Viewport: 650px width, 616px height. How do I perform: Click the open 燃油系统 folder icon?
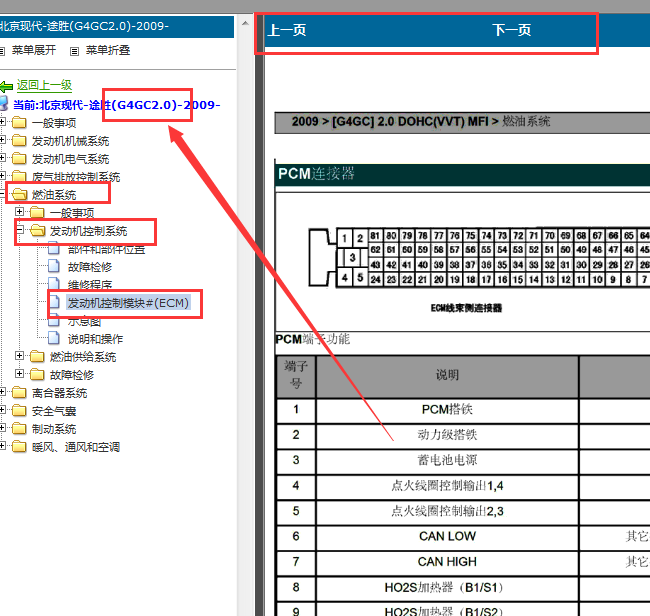tap(19, 194)
